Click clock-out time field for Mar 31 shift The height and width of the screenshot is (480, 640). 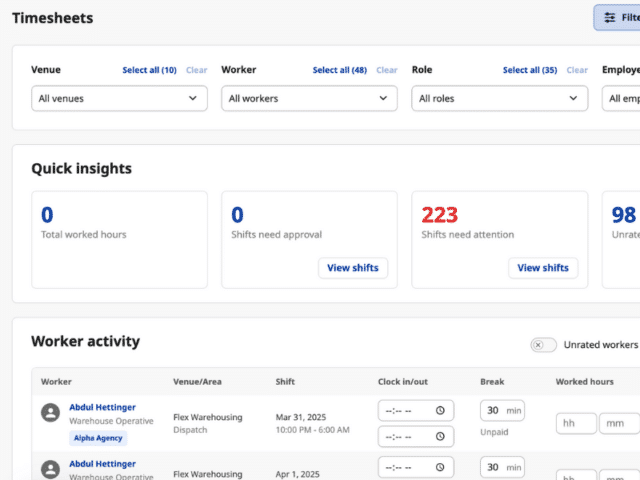pos(416,437)
